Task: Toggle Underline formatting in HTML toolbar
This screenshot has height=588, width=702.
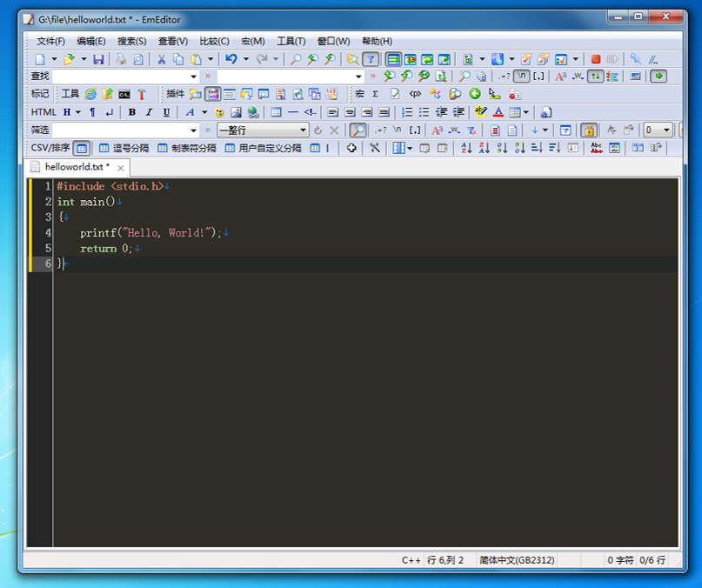Action: pyautogui.click(x=165, y=112)
